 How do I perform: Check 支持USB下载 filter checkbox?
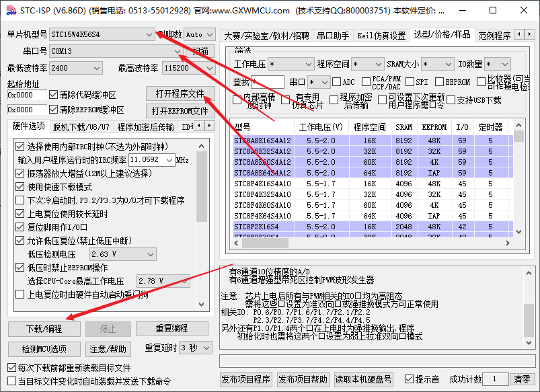point(451,100)
